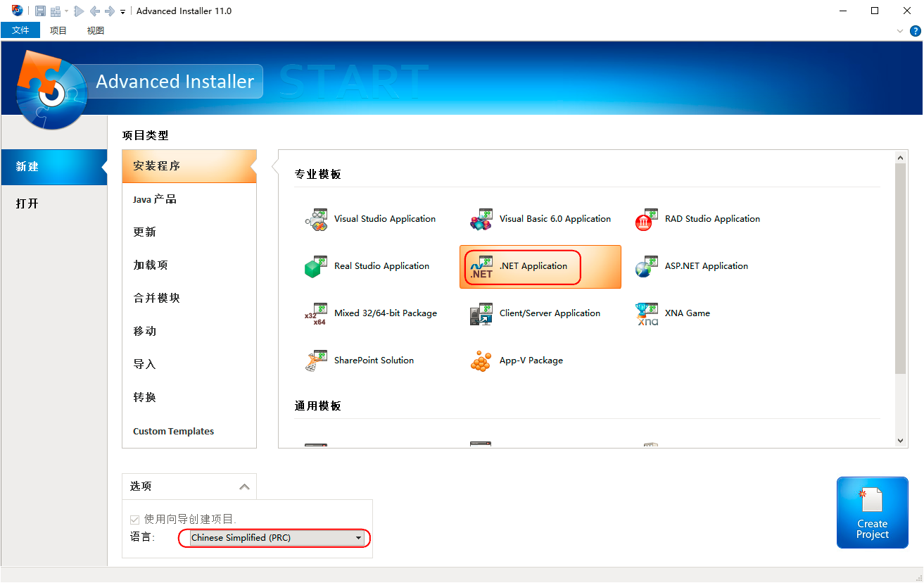
Task: Open the 语言 language dropdown
Action: pyautogui.click(x=357, y=537)
